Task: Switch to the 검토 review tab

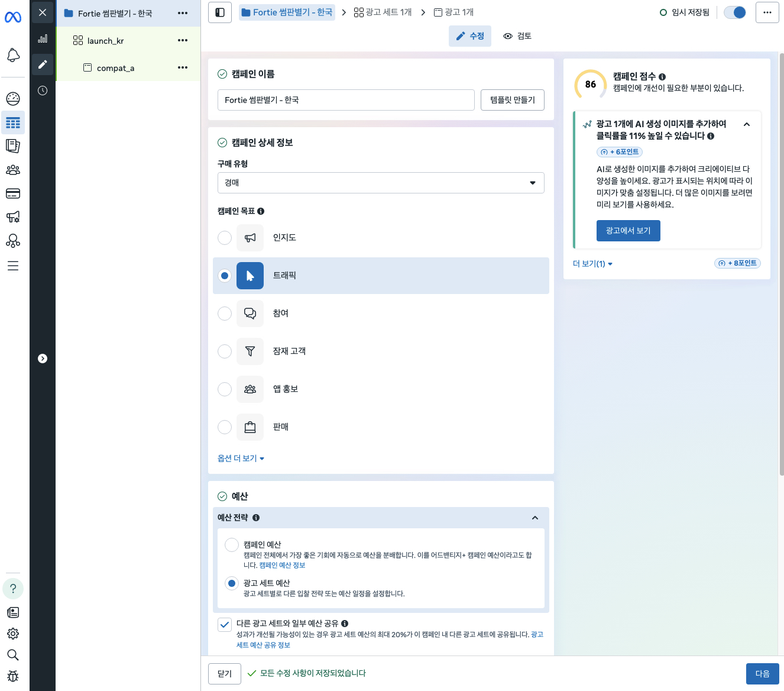Action: 517,36
